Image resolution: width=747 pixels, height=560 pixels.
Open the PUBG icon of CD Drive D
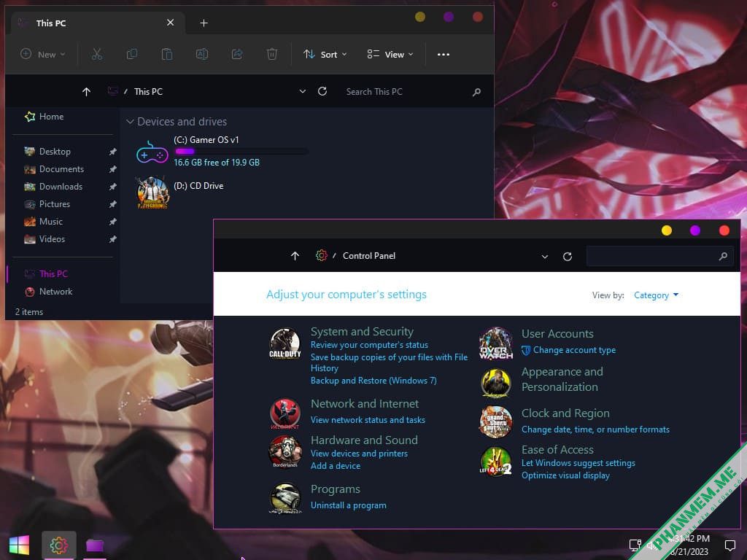pyautogui.click(x=152, y=192)
